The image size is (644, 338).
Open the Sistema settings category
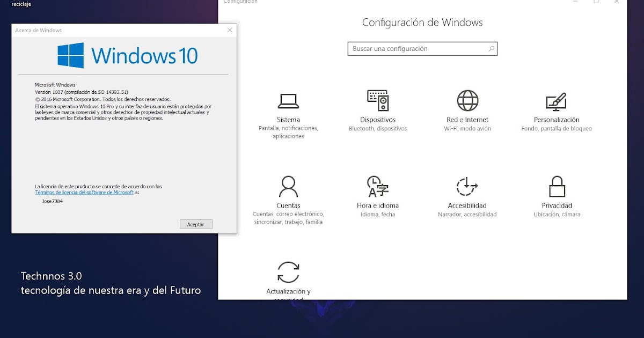tap(288, 110)
